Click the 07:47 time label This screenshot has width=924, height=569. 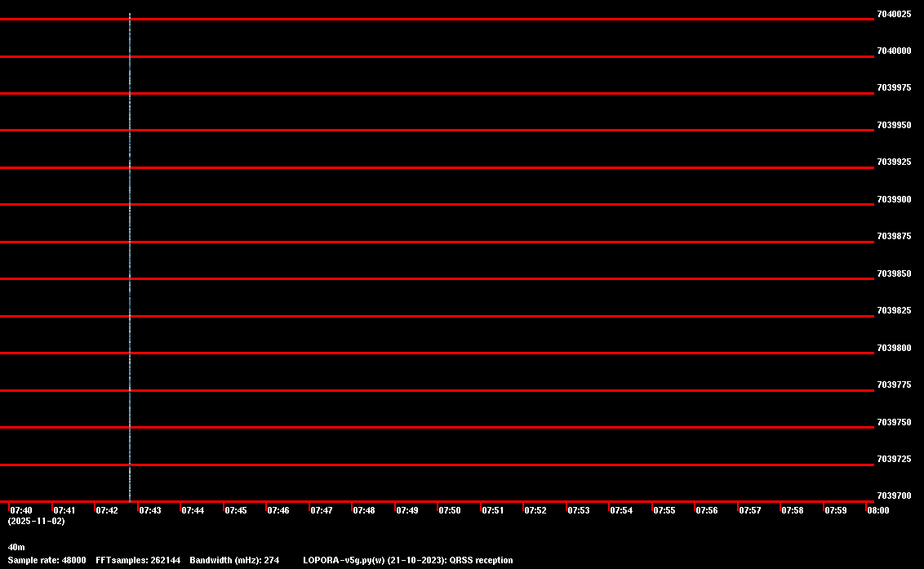[321, 510]
